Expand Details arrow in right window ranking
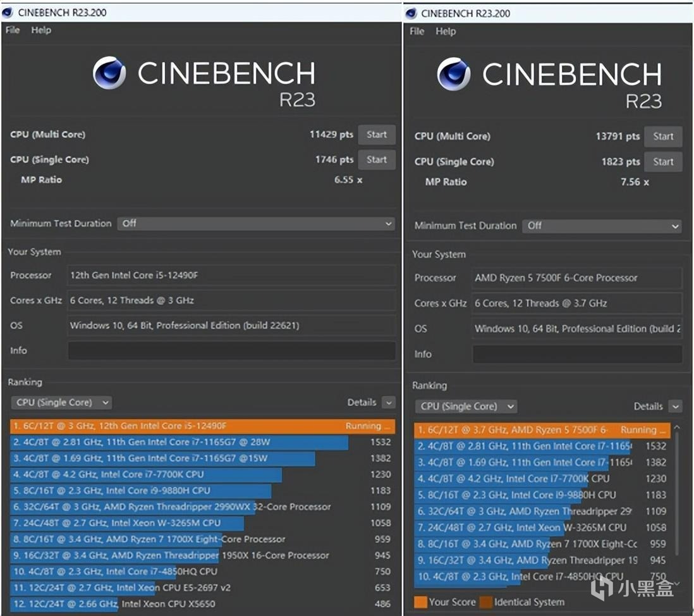The width and height of the screenshot is (694, 616). tap(675, 406)
